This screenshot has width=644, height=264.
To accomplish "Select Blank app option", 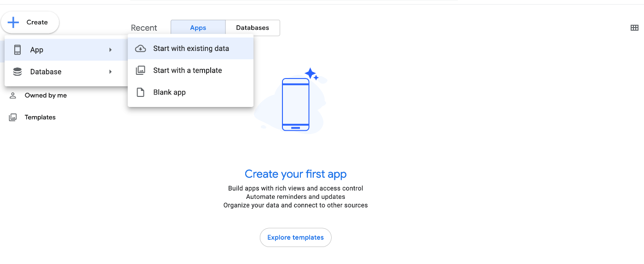I will pos(190,92).
